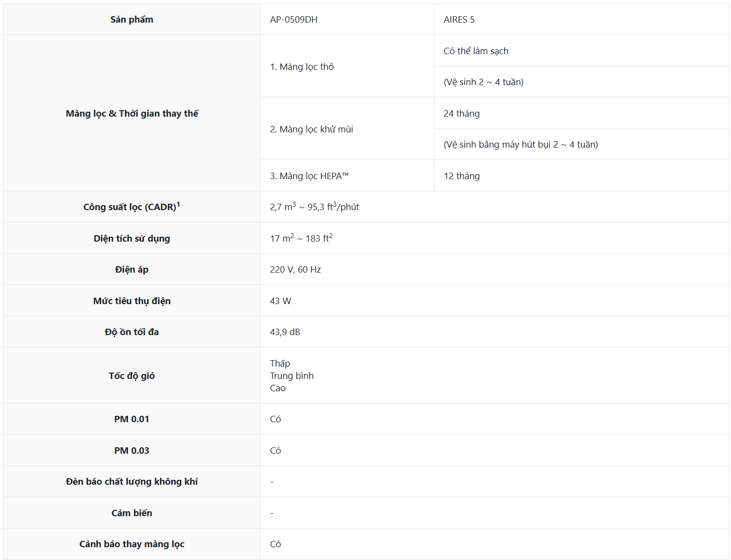The height and width of the screenshot is (560, 731).
Task: Click the AIRES 5 product name
Action: coord(459,20)
